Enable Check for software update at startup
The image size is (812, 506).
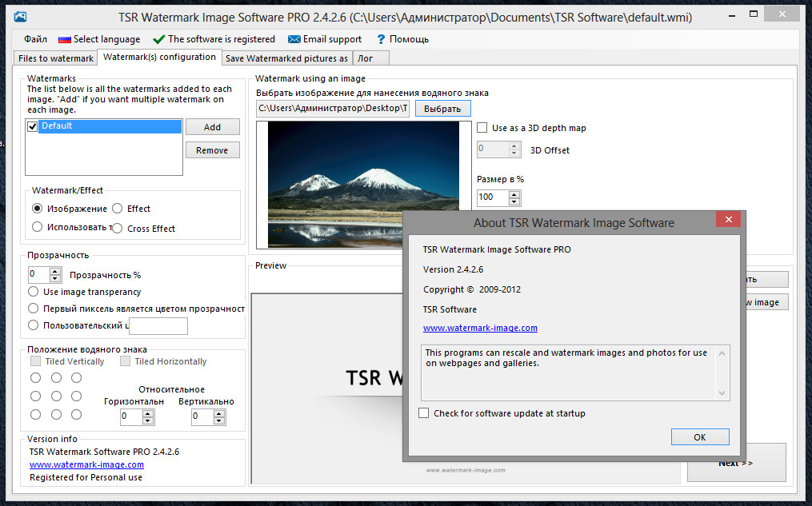(x=424, y=413)
